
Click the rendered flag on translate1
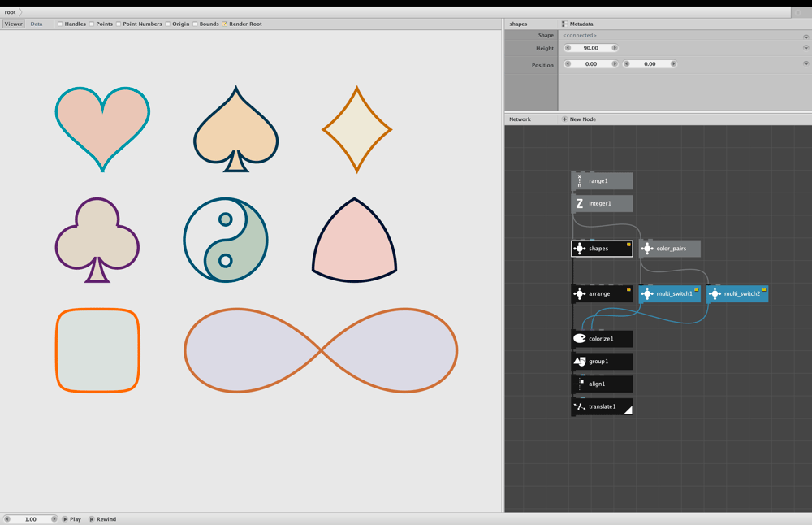pyautogui.click(x=628, y=410)
